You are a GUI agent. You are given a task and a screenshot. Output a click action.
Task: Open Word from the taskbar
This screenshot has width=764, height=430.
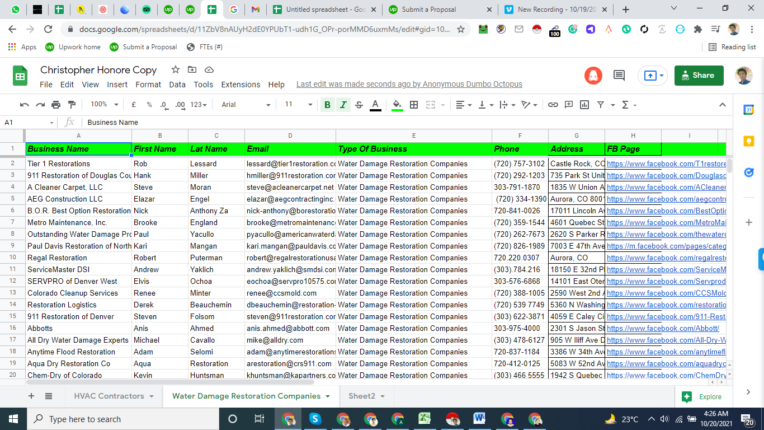click(479, 419)
